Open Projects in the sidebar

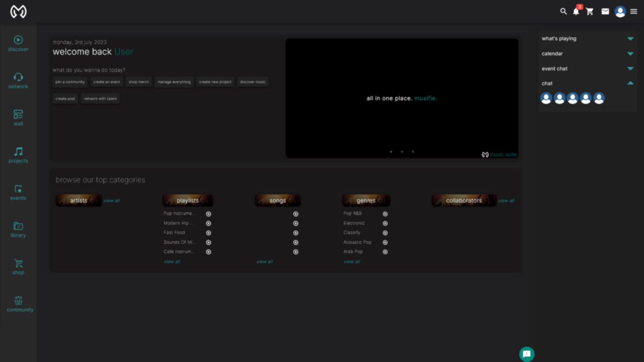coord(18,155)
